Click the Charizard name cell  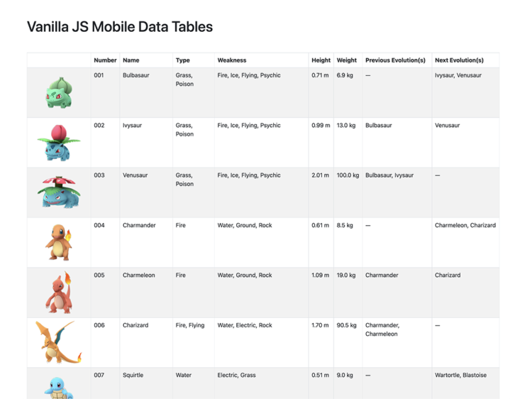click(135, 325)
